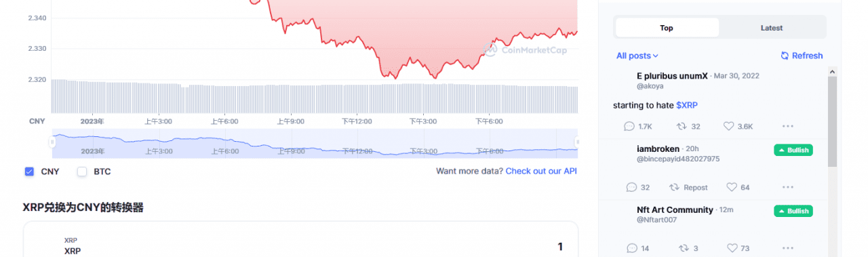Switch to the Latest posts tab
Screen dimensions: 868x257
point(772,28)
